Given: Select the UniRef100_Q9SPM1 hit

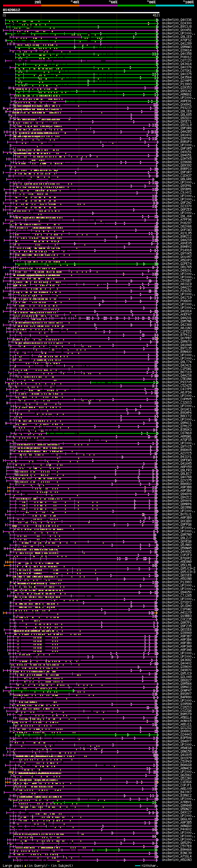Looking at the screenshot, I should coord(177,186).
